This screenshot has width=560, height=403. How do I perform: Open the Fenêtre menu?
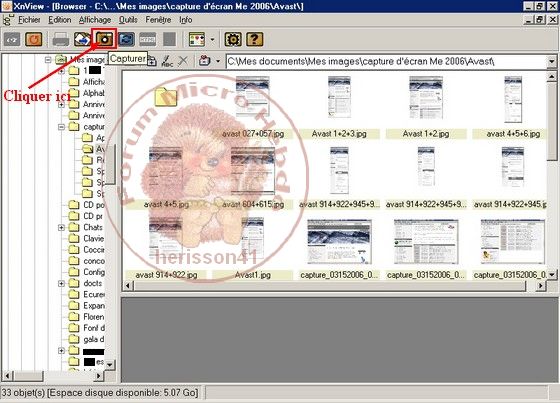click(x=158, y=20)
